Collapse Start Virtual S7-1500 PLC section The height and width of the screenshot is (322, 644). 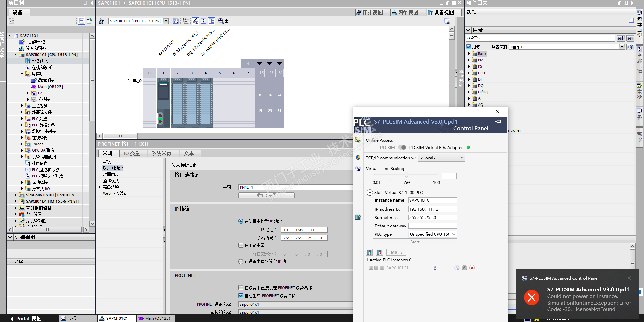coord(370,192)
